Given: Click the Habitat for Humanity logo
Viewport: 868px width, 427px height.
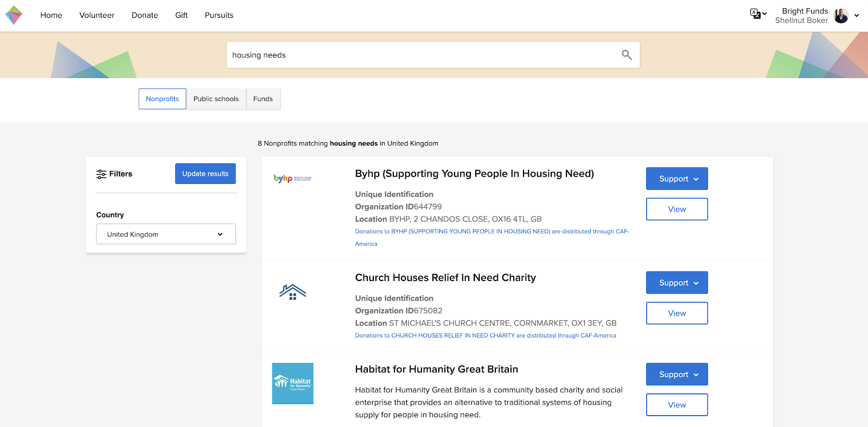Looking at the screenshot, I should click(292, 384).
